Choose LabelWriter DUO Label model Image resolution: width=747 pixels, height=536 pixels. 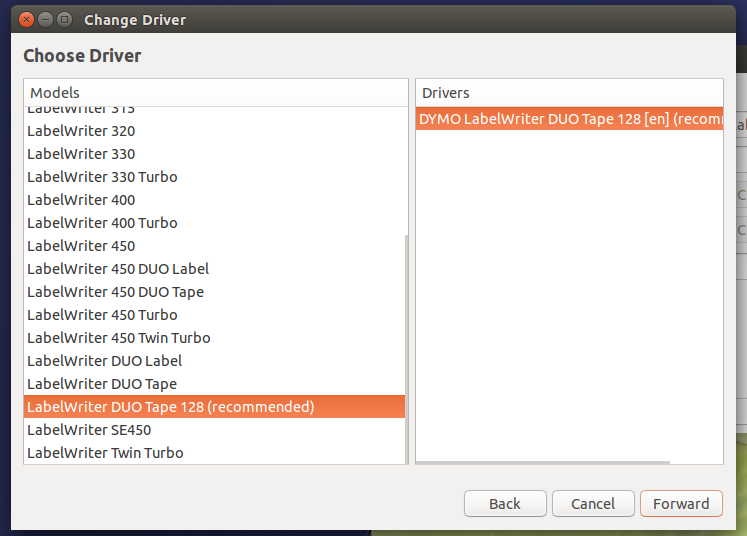pos(214,361)
